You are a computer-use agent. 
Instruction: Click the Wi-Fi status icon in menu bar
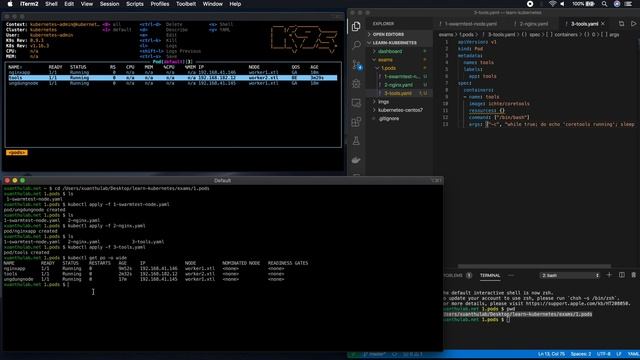[552, 4]
